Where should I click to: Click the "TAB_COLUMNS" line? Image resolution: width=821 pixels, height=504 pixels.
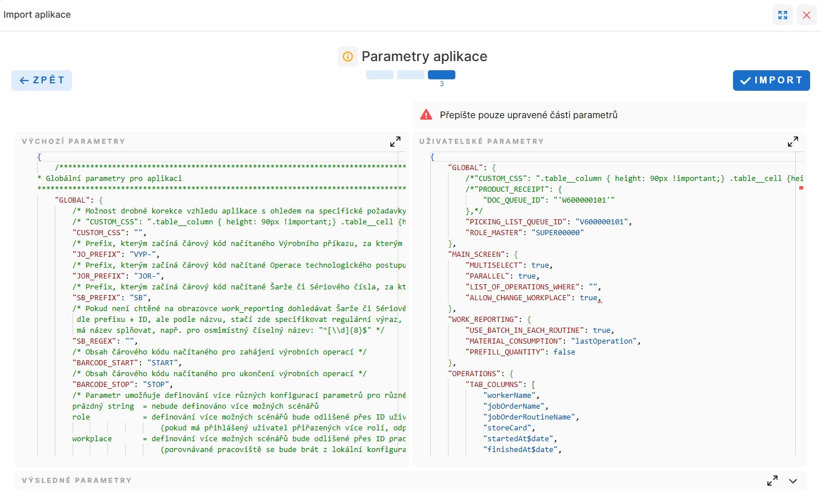pyautogui.click(x=500, y=385)
